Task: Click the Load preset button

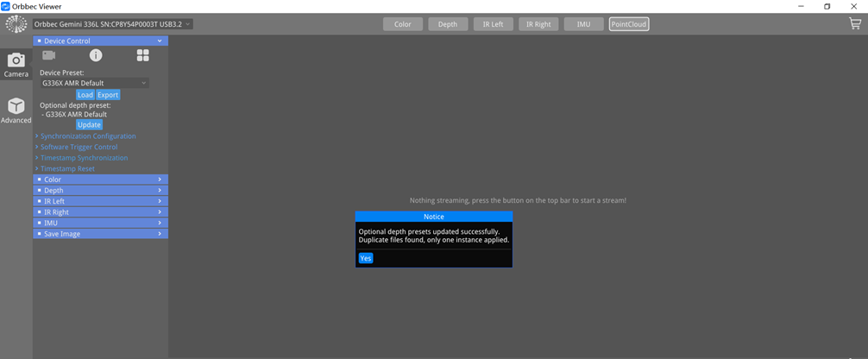Action: [85, 95]
